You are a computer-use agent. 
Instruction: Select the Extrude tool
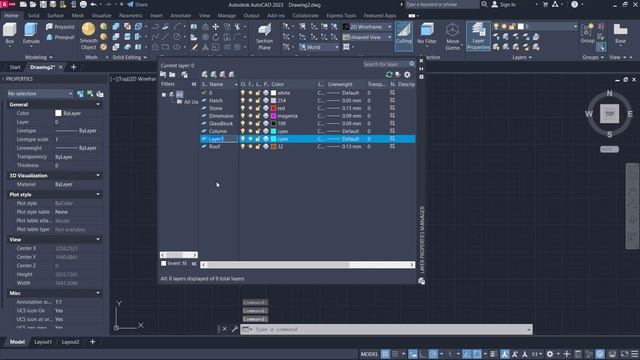coord(31,33)
